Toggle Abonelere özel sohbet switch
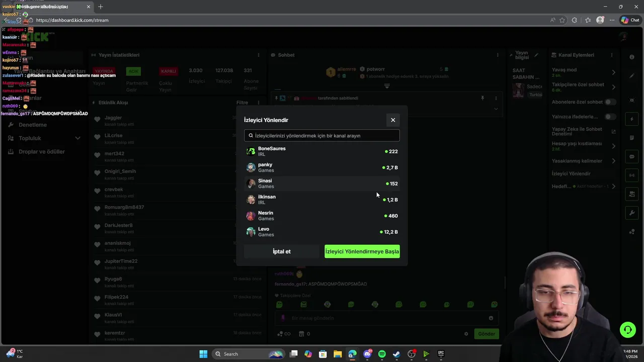This screenshot has width=644, height=362. click(x=610, y=102)
